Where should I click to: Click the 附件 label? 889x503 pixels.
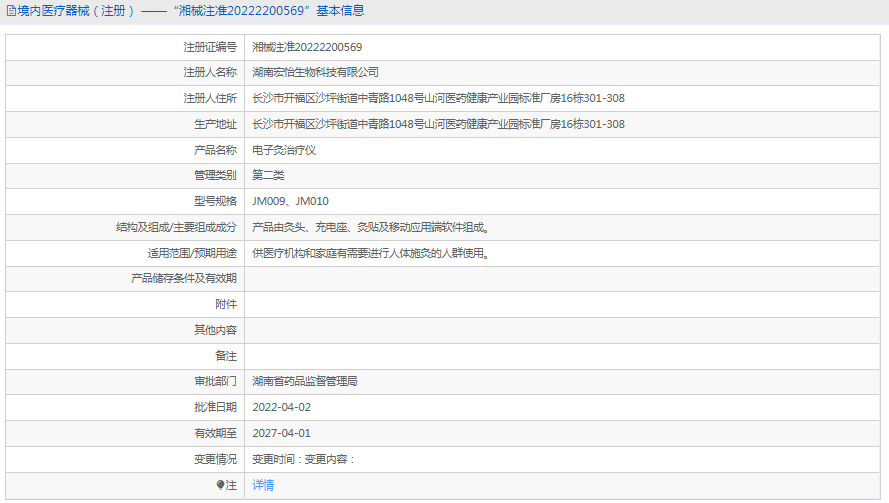coord(226,304)
